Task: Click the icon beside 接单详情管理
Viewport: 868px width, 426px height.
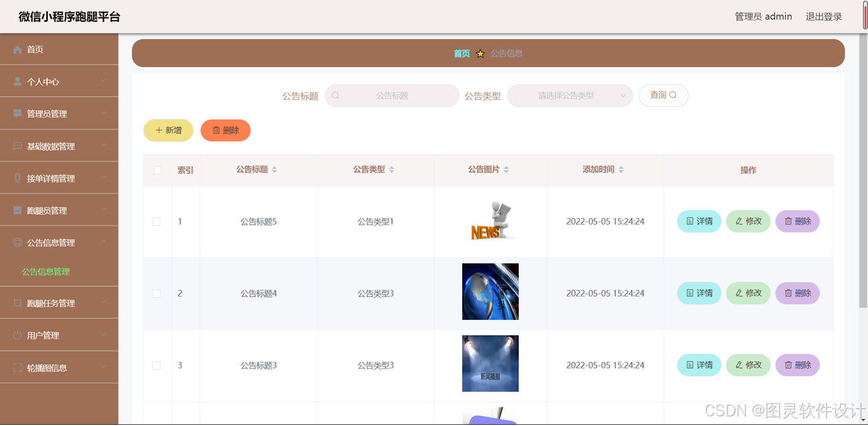Action: click(17, 178)
